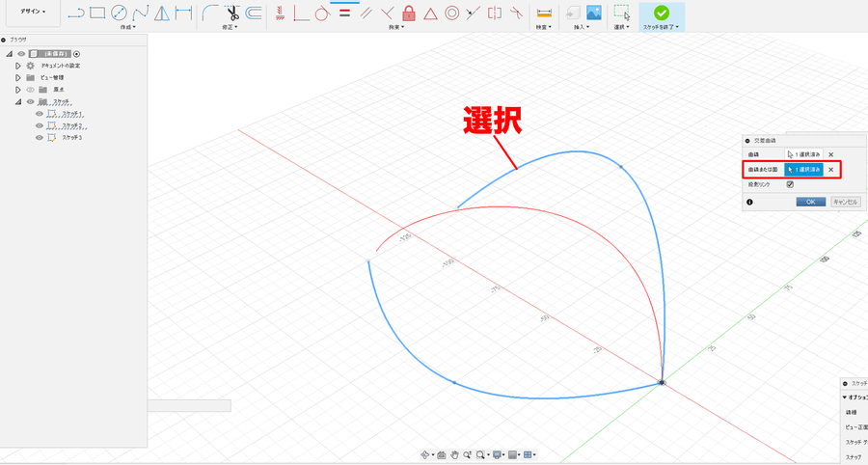Select the Spline curve tool
The image size is (868, 465).
[140, 13]
